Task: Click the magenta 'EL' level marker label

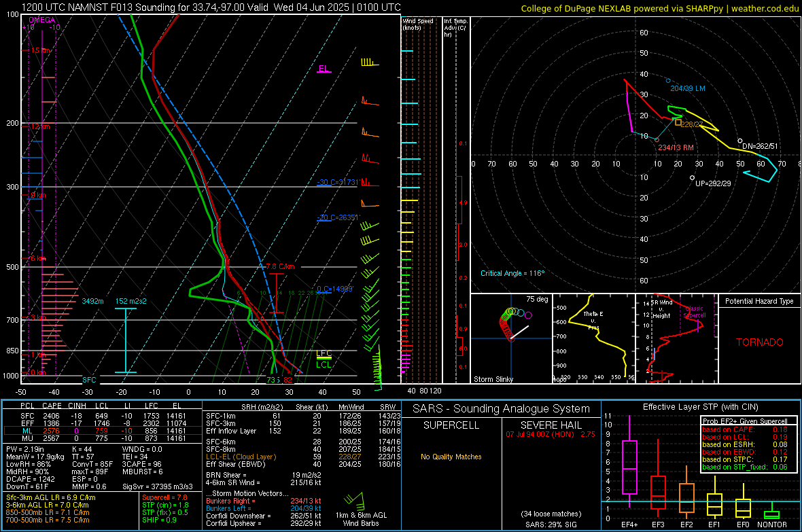Action: [324, 69]
